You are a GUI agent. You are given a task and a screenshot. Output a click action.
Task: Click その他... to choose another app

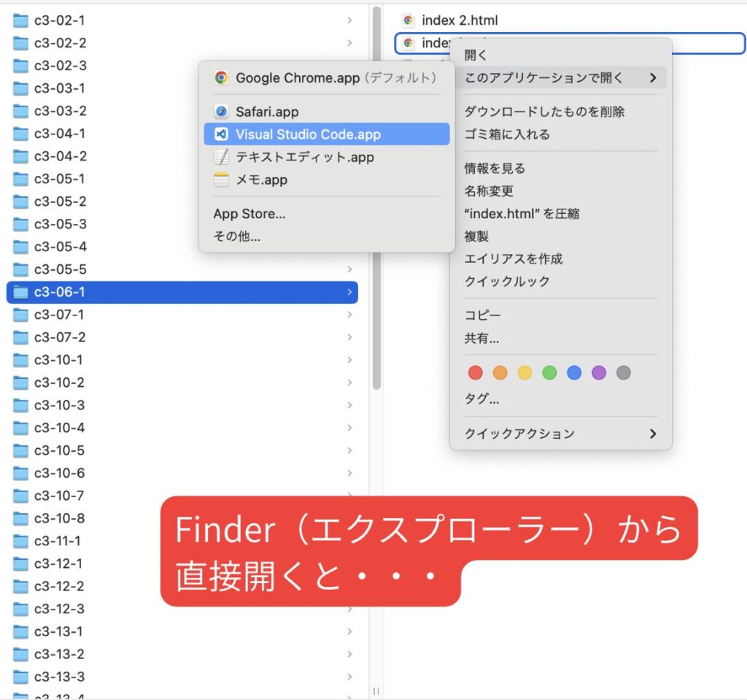coord(236,236)
